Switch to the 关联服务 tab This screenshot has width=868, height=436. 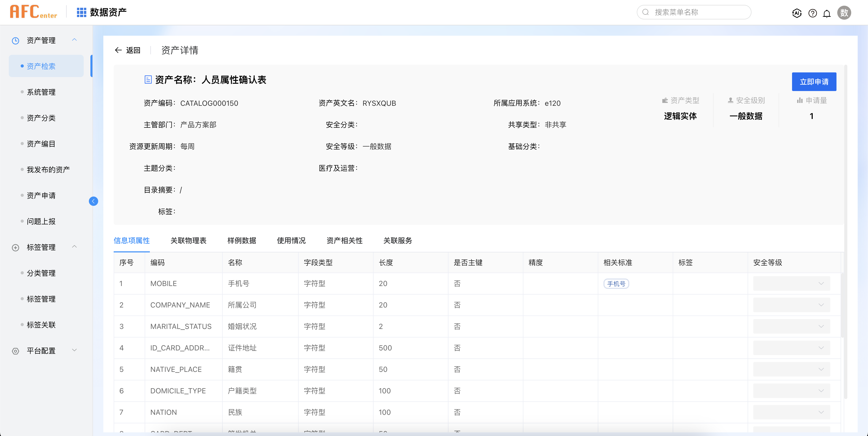[x=398, y=241]
